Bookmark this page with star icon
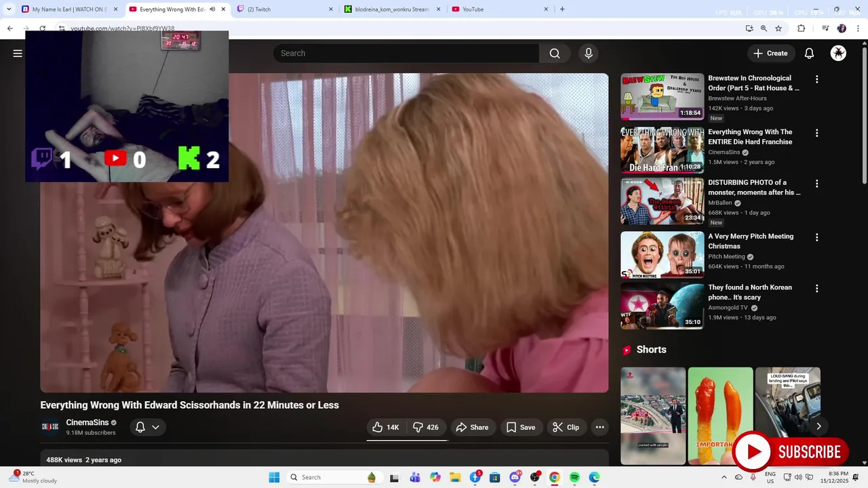Screen dimensions: 868x488 point(778,28)
